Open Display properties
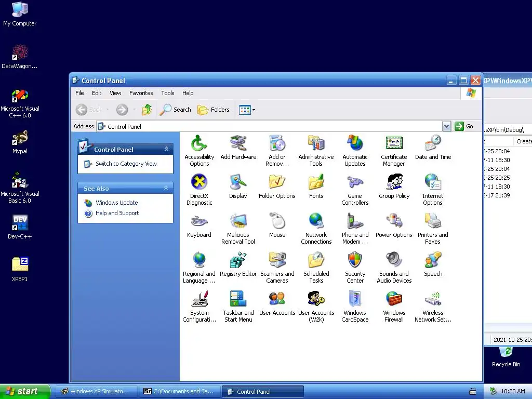This screenshot has width=532, height=399. 238,187
